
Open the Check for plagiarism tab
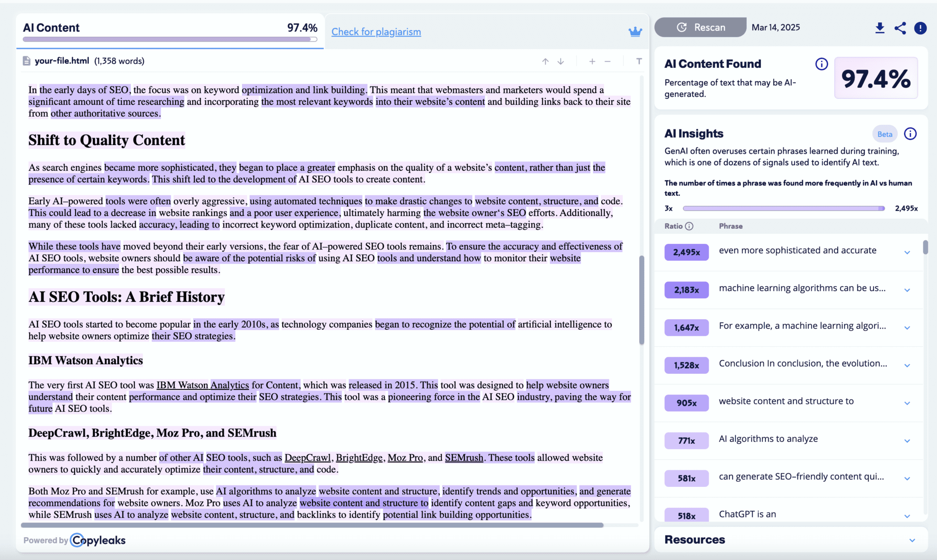point(376,32)
